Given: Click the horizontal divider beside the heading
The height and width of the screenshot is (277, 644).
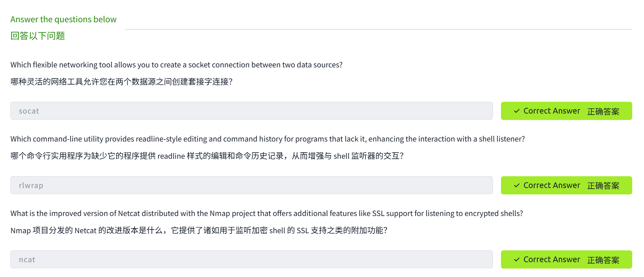Looking at the screenshot, I should (x=378, y=29).
